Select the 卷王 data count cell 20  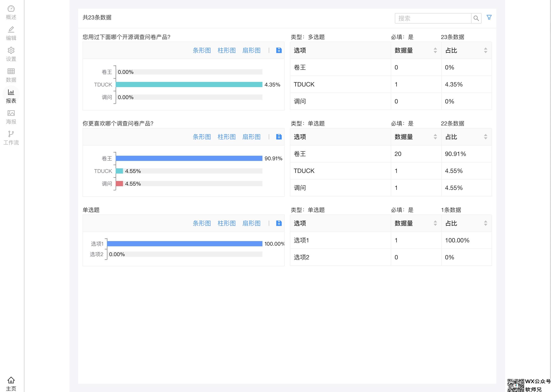point(416,154)
